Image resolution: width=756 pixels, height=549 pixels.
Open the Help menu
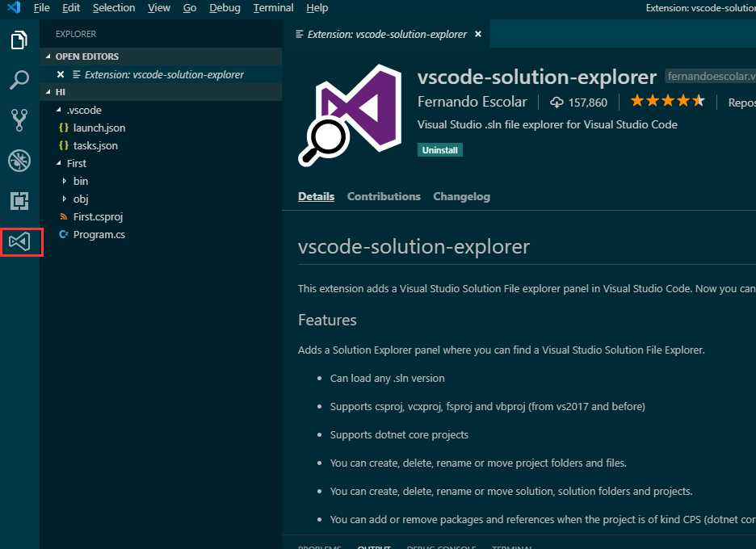click(317, 8)
